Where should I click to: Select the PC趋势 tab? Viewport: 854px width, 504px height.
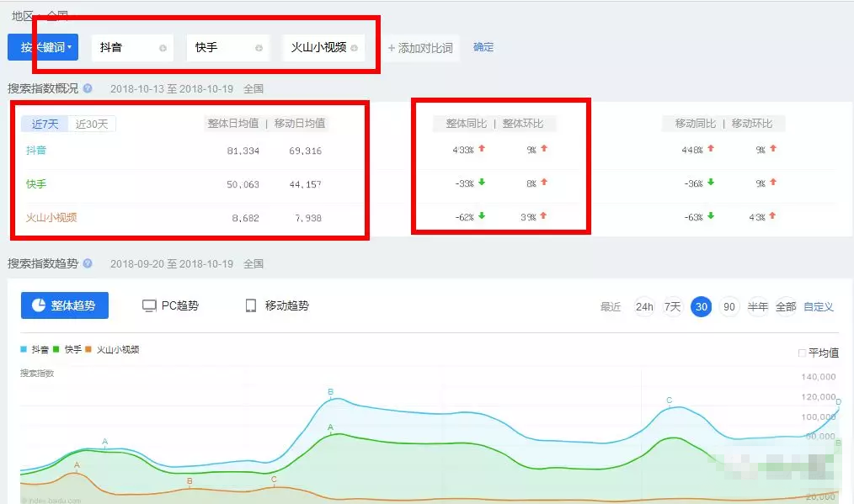pos(170,306)
